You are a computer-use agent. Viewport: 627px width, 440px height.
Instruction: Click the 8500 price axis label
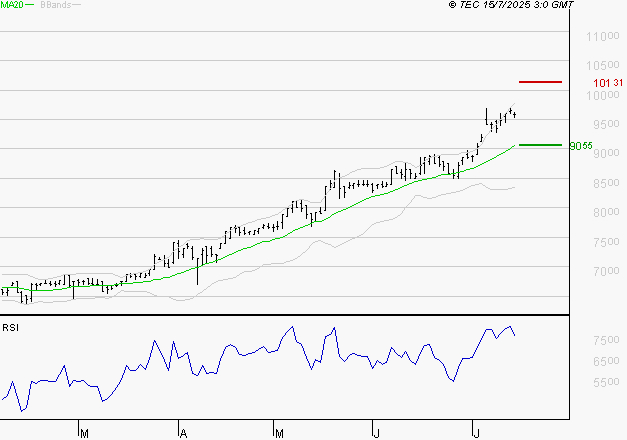click(x=606, y=183)
